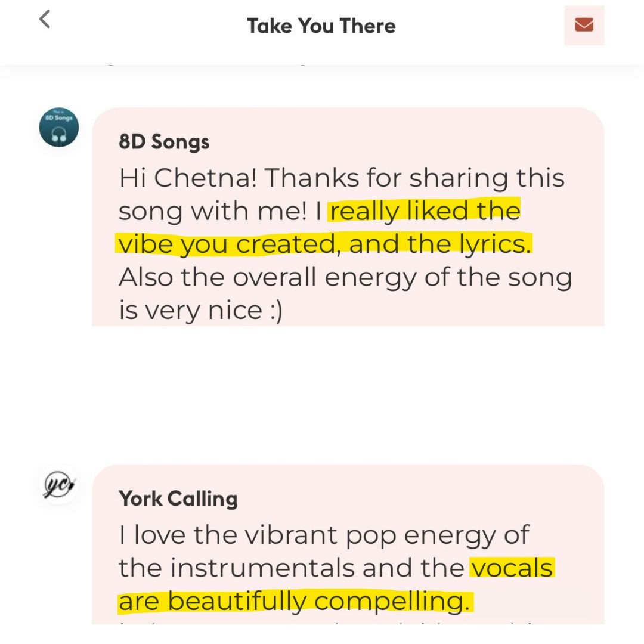The height and width of the screenshot is (644, 644).
Task: Tap 'song with me! I' text
Action: coord(220,211)
